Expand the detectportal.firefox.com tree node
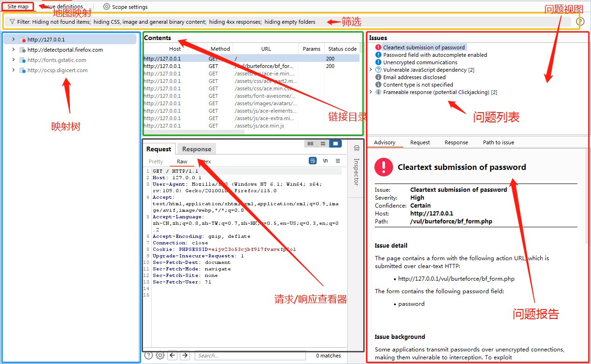 tap(14, 50)
